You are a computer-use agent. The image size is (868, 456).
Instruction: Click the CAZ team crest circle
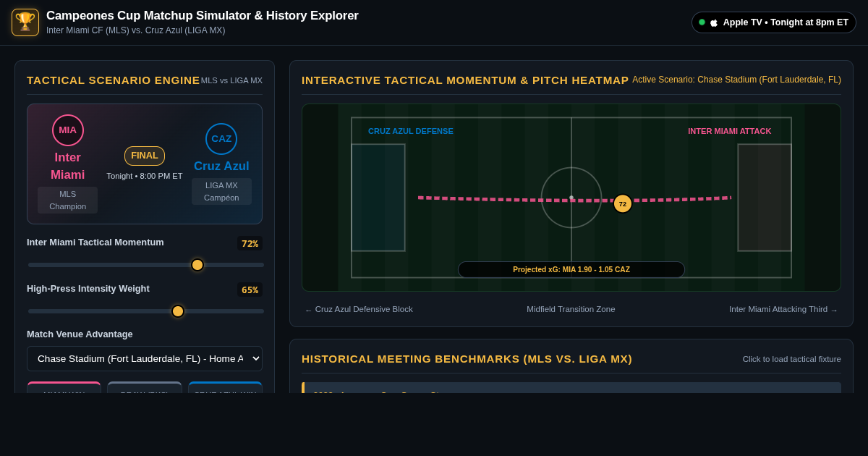[x=221, y=139]
